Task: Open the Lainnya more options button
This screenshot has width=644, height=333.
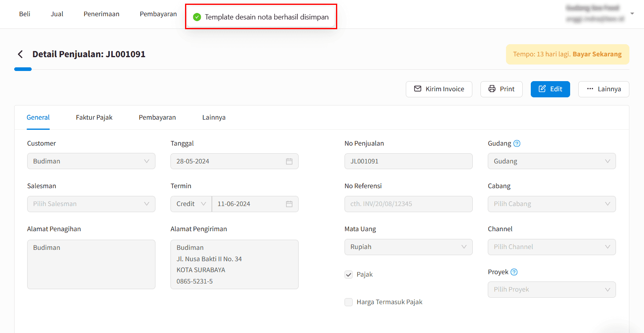Action: 604,89
